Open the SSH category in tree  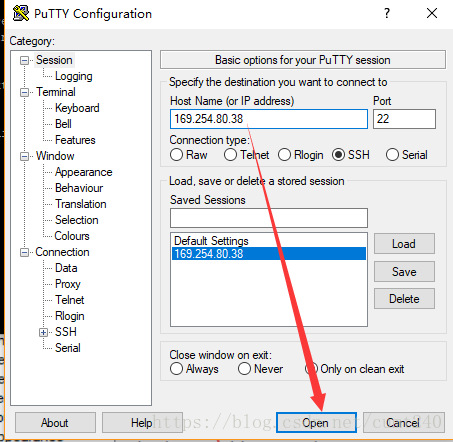pyautogui.click(x=66, y=332)
